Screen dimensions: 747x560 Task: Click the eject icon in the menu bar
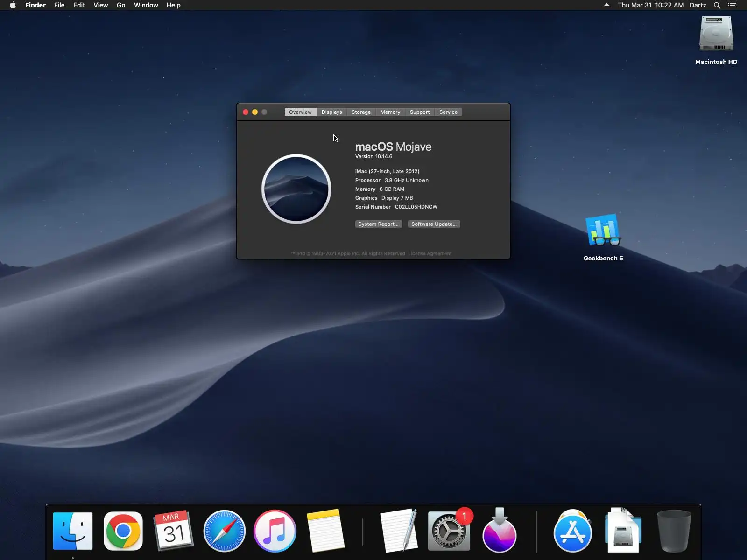(606, 5)
